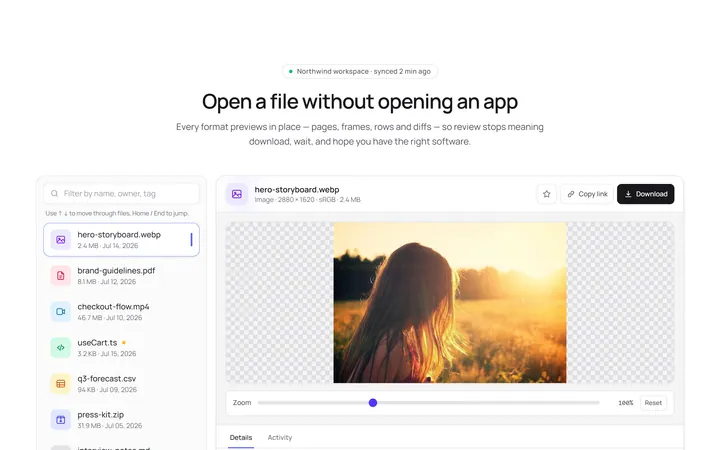
Task: Click the 100% zoom value
Action: pyautogui.click(x=625, y=403)
